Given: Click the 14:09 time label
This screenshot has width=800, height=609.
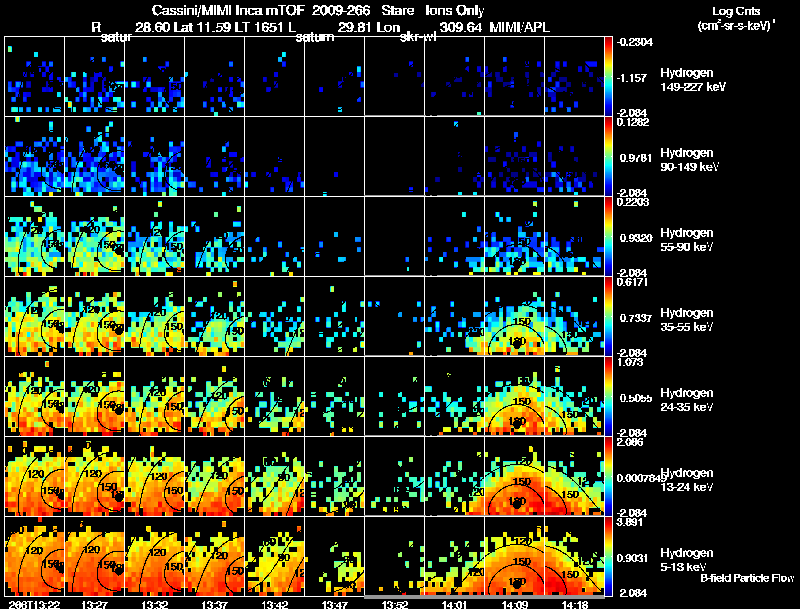Looking at the screenshot, I should tap(514, 604).
